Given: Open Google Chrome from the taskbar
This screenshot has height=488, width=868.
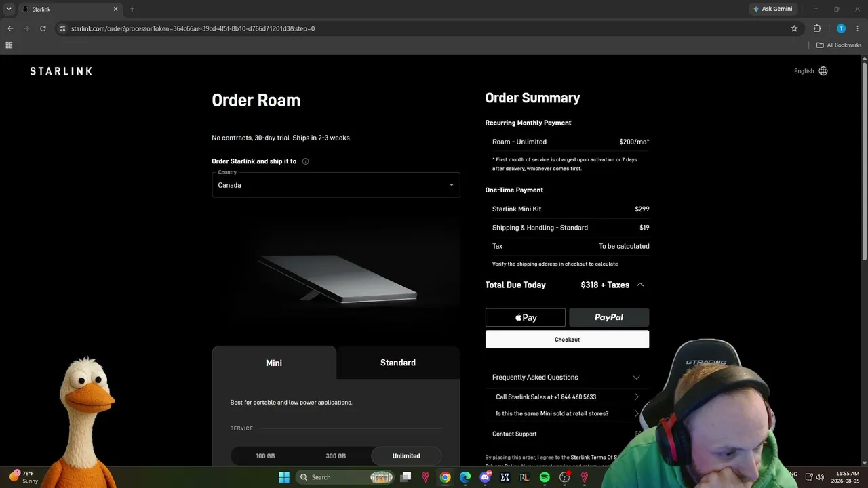Looking at the screenshot, I should 445,477.
